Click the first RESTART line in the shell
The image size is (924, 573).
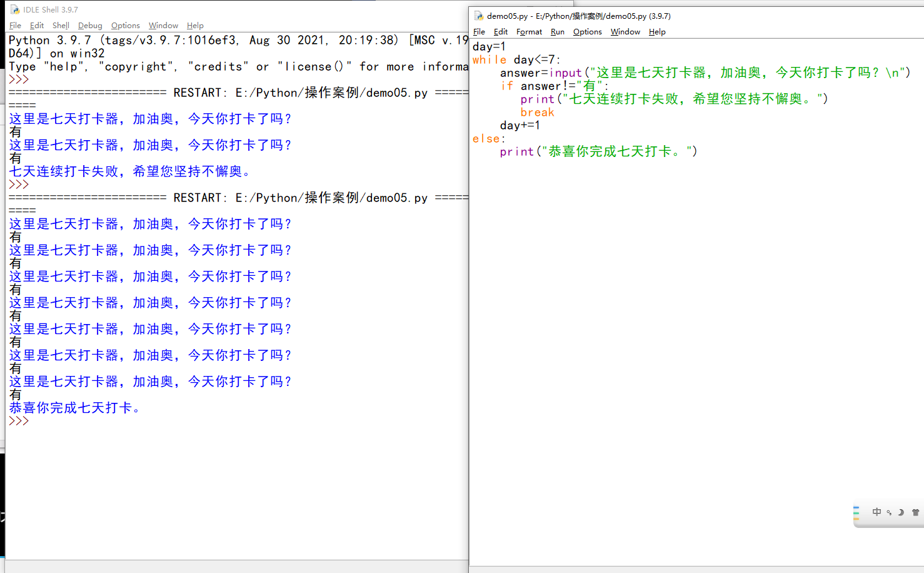coord(239,93)
